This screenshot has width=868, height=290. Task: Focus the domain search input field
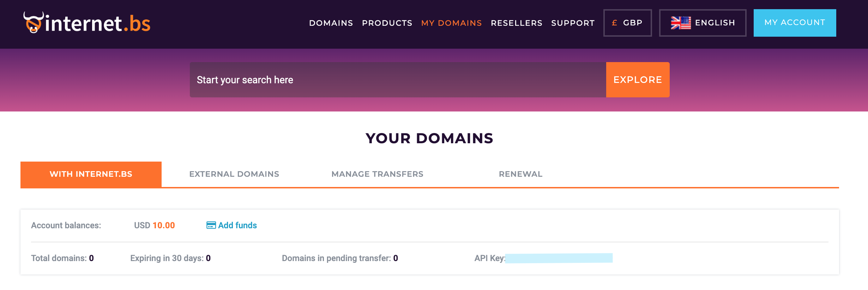point(398,80)
